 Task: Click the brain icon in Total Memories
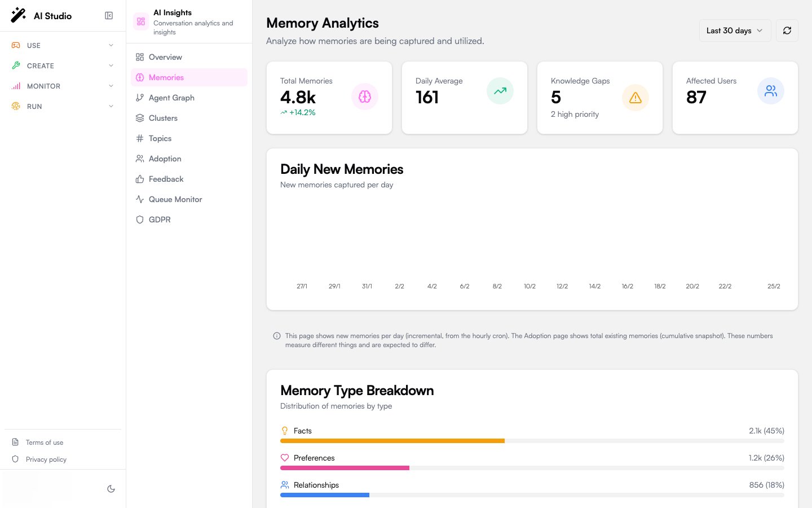coord(365,97)
